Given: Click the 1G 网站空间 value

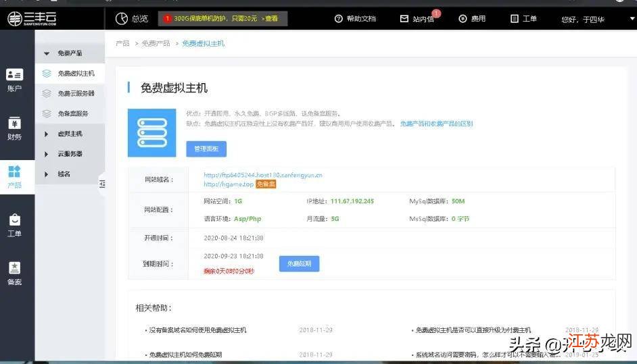Looking at the screenshot, I should click(x=238, y=201).
